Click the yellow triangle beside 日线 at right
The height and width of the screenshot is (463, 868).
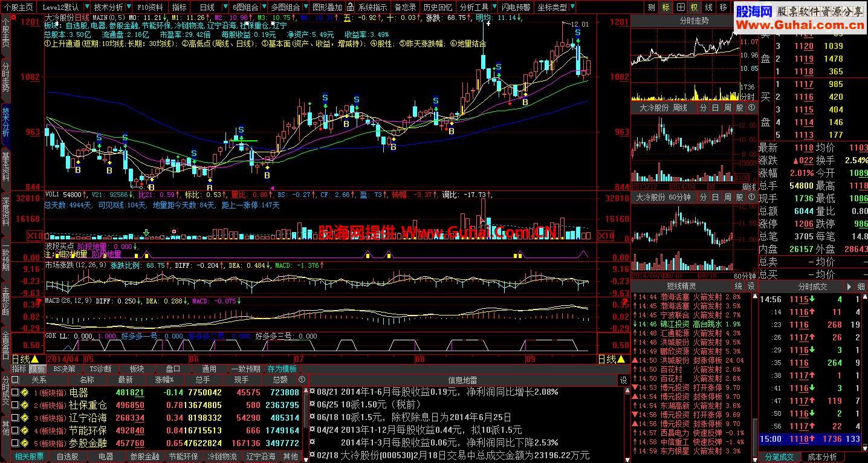click(621, 359)
